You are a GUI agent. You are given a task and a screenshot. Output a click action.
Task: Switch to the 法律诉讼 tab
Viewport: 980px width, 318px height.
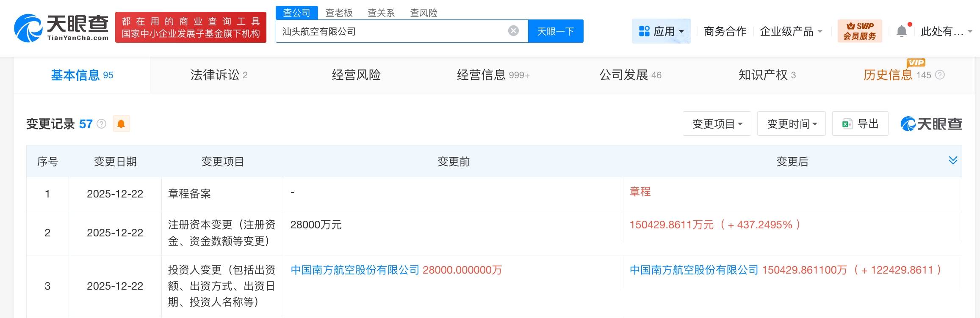(219, 75)
